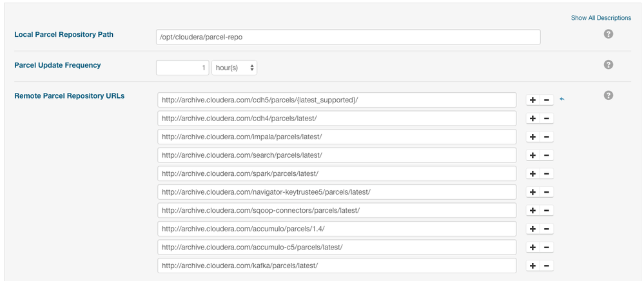This screenshot has width=644, height=281.
Task: Click the Parcel Update Frequency label
Action: coord(57,65)
